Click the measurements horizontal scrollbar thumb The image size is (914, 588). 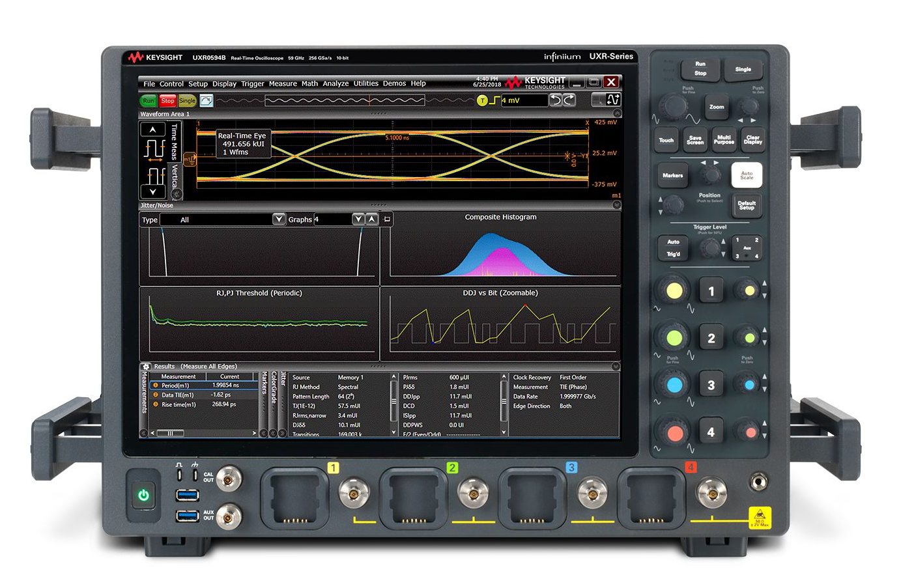tap(171, 433)
